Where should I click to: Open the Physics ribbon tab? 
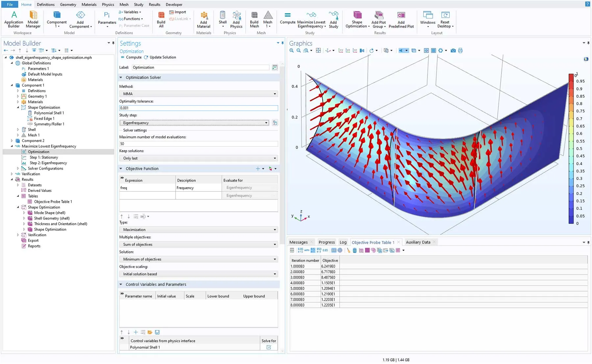pos(108,5)
